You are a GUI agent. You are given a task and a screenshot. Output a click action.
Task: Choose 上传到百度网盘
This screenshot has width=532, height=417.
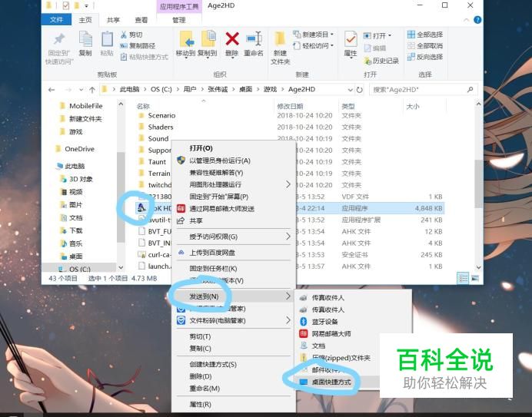pos(212,253)
